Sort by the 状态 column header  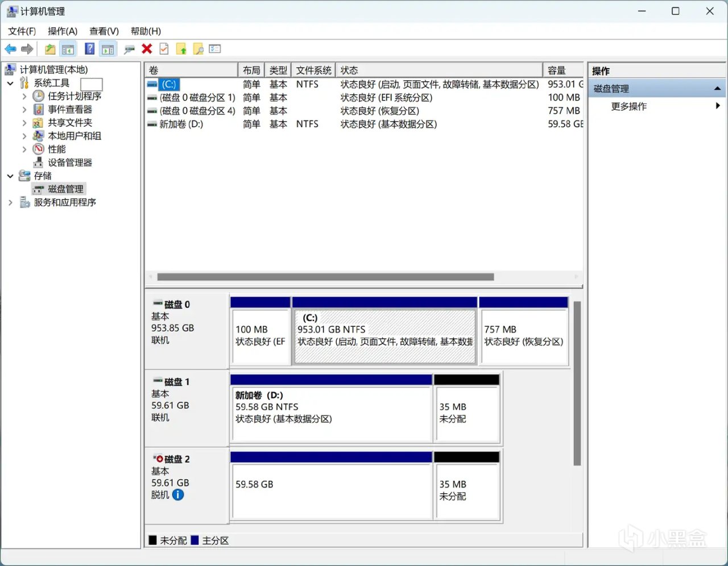[439, 70]
